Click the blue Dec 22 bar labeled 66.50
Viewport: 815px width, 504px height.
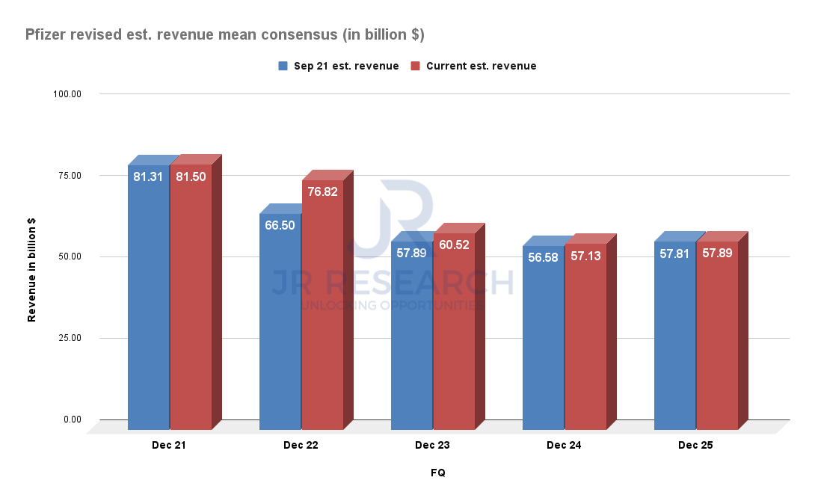[x=280, y=314]
